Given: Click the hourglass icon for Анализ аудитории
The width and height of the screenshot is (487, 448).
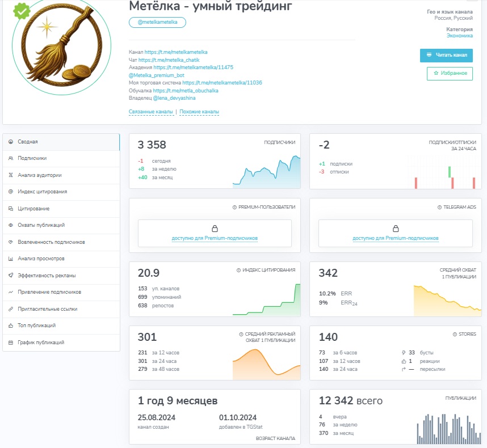Looking at the screenshot, I should click(x=11, y=175).
